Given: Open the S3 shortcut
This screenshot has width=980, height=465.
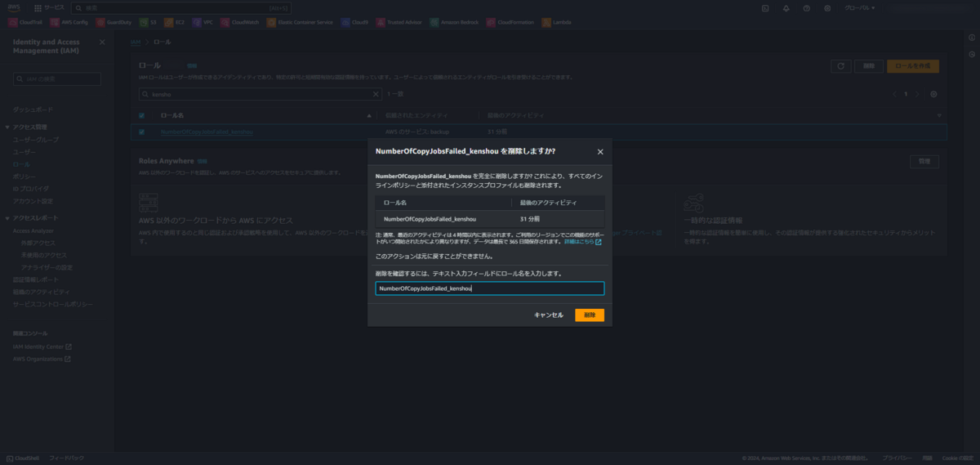Looking at the screenshot, I should pyautogui.click(x=148, y=22).
